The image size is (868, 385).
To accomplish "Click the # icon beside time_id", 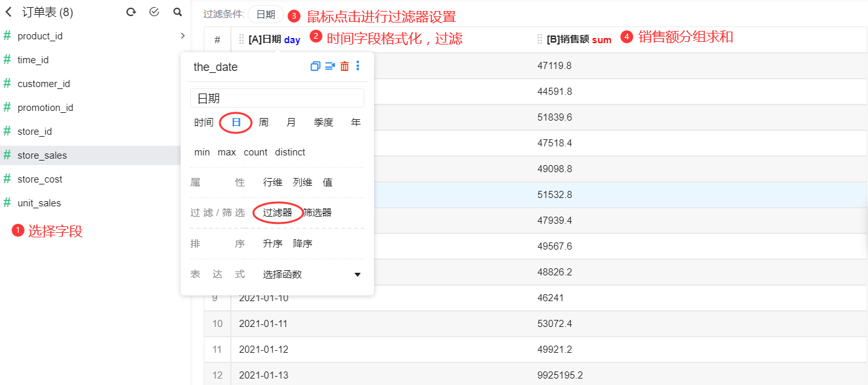I will 7,59.
